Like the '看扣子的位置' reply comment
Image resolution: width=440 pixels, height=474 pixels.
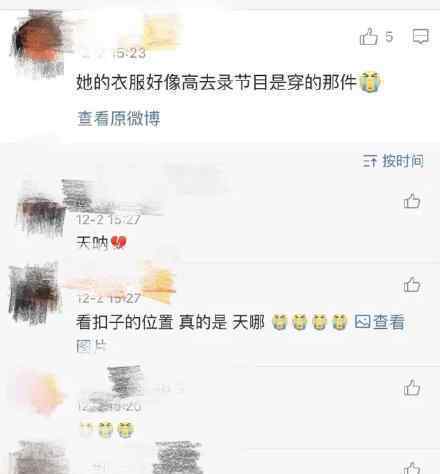point(412,284)
